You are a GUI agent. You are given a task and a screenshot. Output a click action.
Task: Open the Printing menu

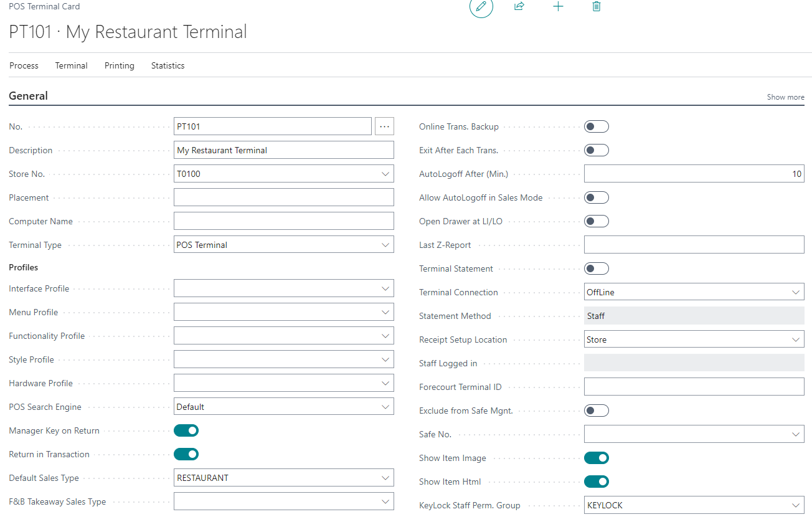pyautogui.click(x=120, y=65)
